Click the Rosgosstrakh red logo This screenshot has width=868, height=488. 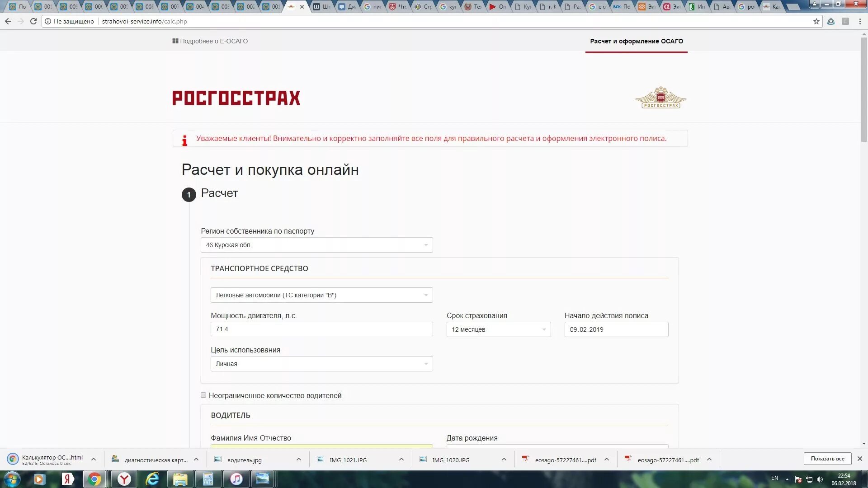point(236,98)
